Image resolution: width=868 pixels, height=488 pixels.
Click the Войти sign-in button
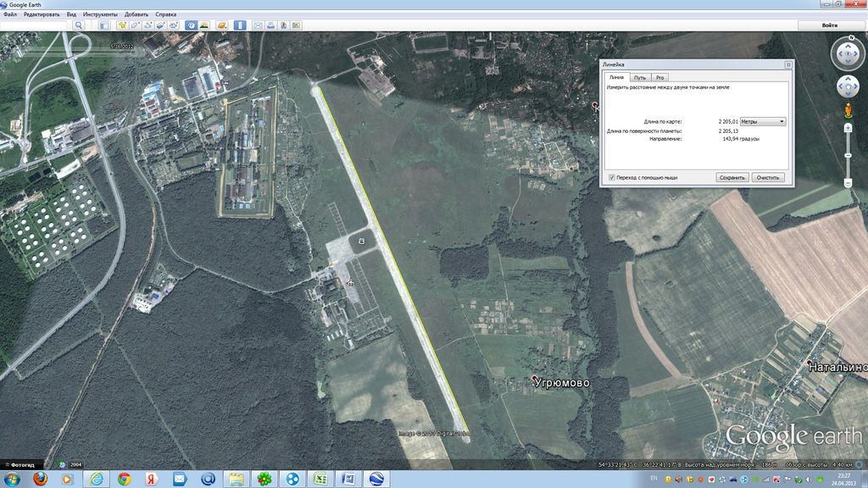click(x=830, y=25)
